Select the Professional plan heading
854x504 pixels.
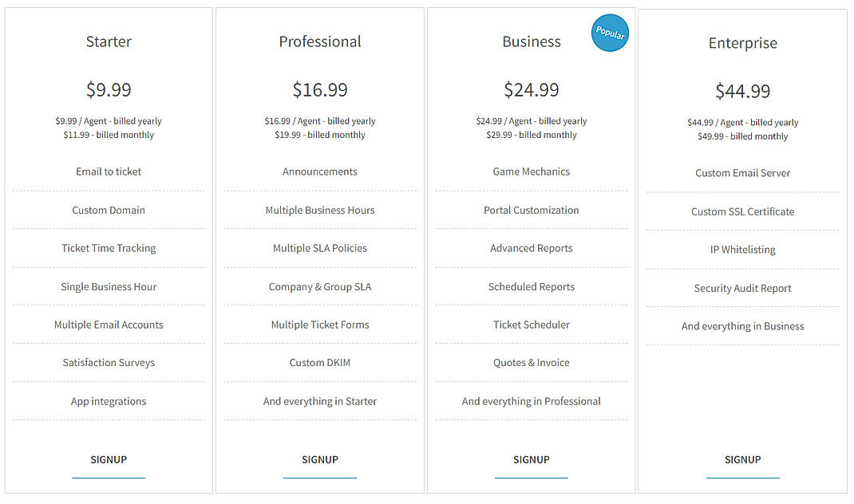pos(320,41)
